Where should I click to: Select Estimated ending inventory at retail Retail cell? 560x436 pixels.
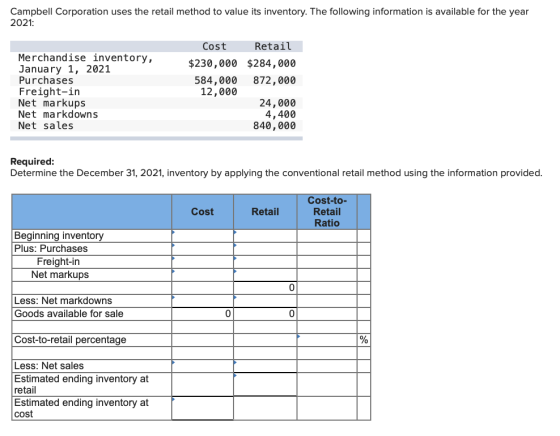[265, 385]
